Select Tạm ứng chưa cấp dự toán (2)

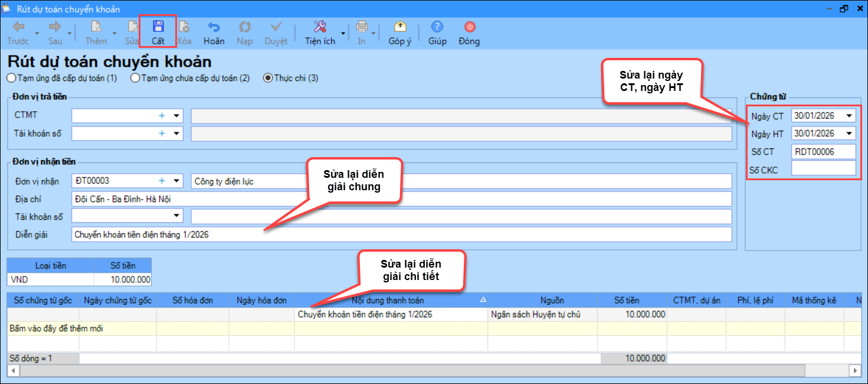(136, 78)
